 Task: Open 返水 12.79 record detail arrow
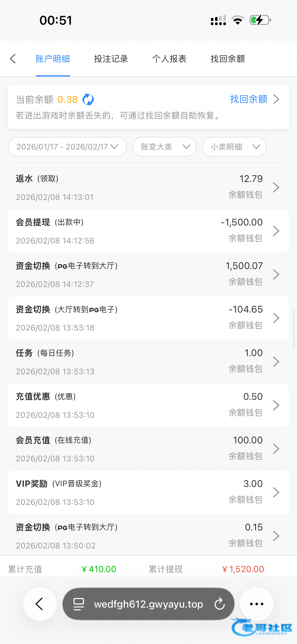(276, 187)
